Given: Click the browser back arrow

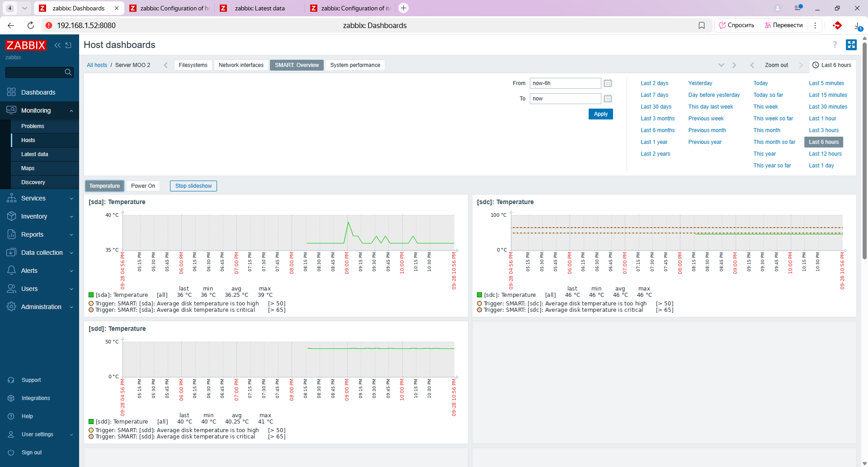Looking at the screenshot, I should click(11, 25).
